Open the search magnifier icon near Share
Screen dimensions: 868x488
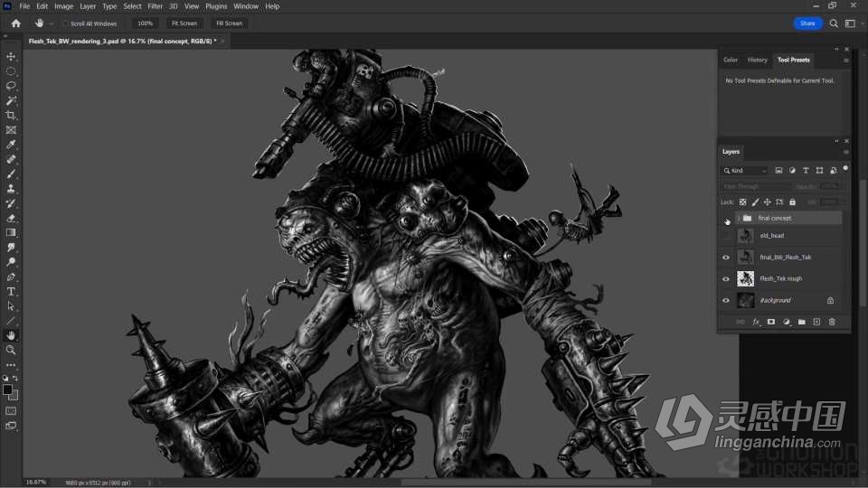click(834, 23)
